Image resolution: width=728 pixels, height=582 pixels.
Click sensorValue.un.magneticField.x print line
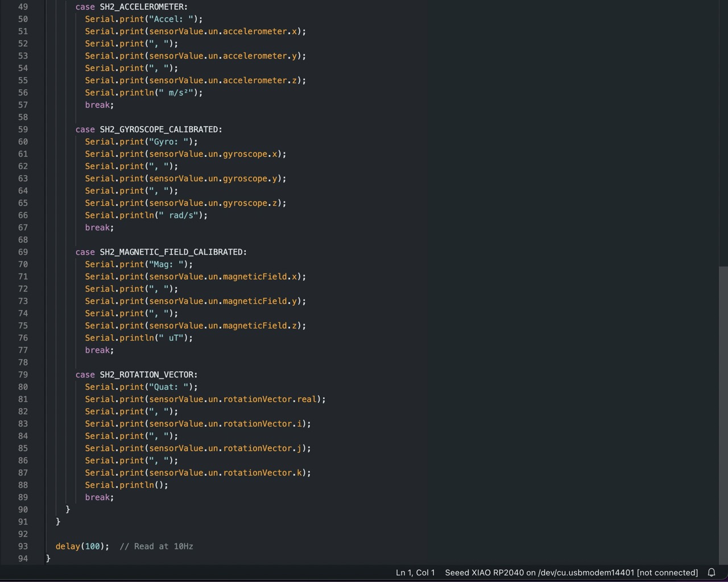(x=196, y=277)
